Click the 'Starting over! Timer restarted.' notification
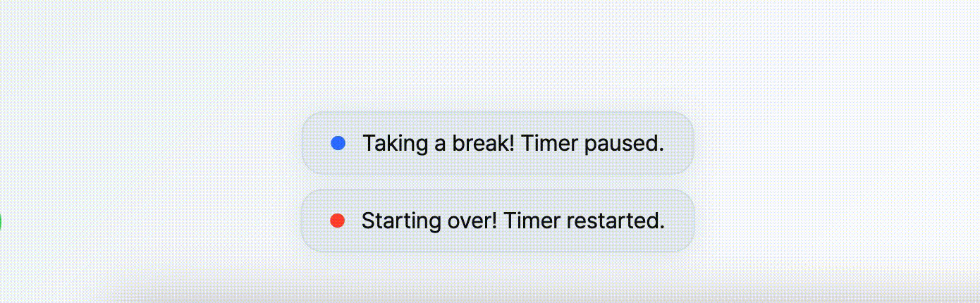 pyautogui.click(x=498, y=221)
